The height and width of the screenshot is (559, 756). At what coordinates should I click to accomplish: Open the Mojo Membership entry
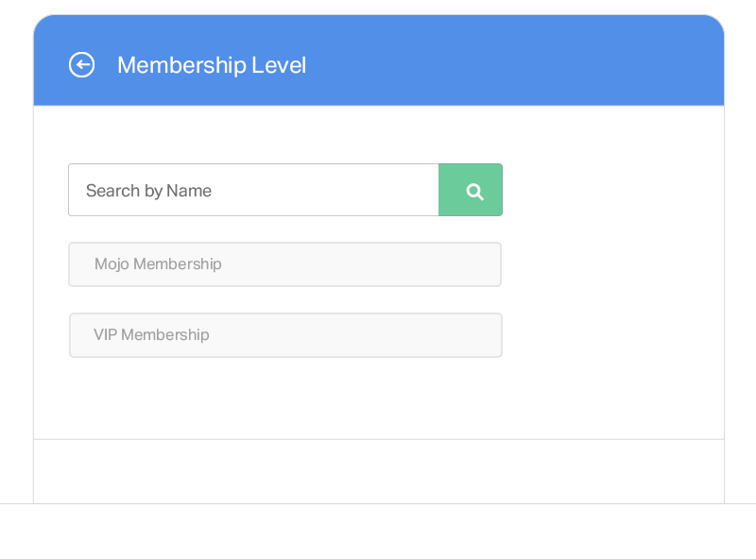(285, 264)
